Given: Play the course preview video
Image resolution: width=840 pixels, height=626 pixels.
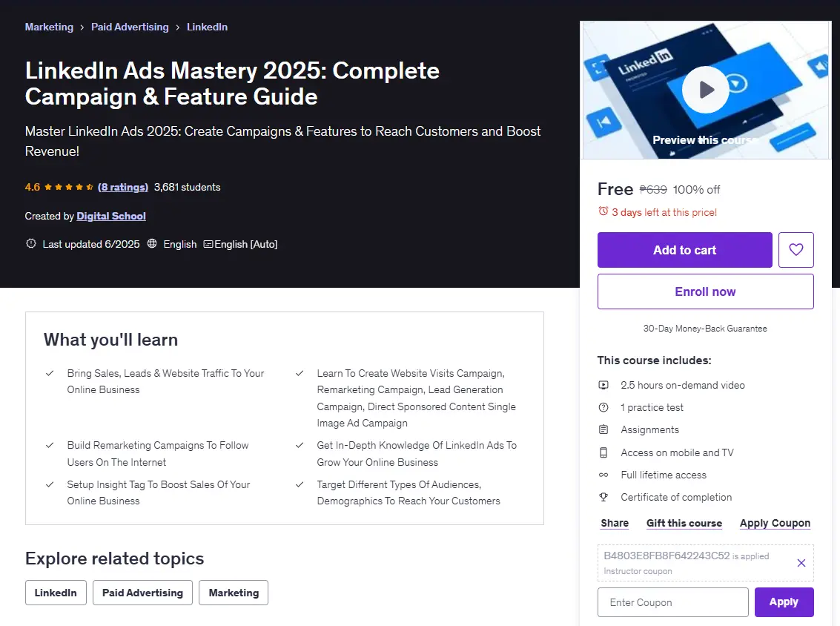Looking at the screenshot, I should [705, 90].
